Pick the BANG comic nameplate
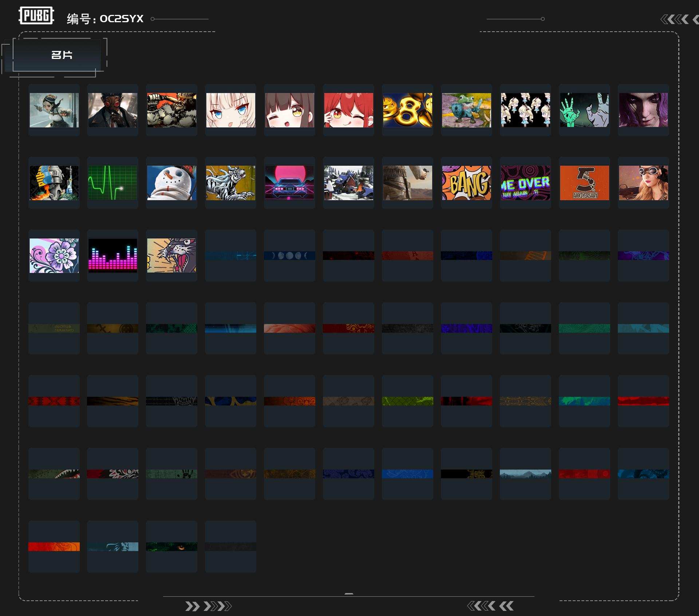This screenshot has height=616, width=699. 467,183
